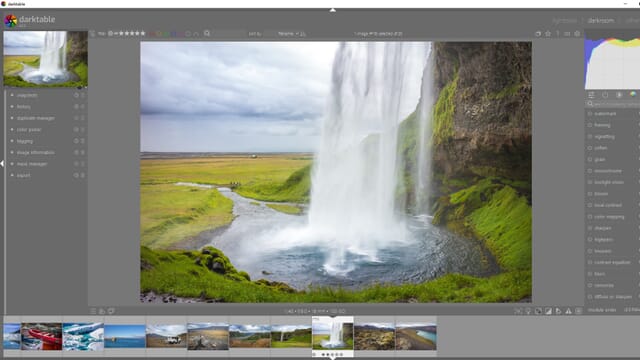640x360 pixels.
Task: Toggle softproofing icon
Action: point(558,311)
